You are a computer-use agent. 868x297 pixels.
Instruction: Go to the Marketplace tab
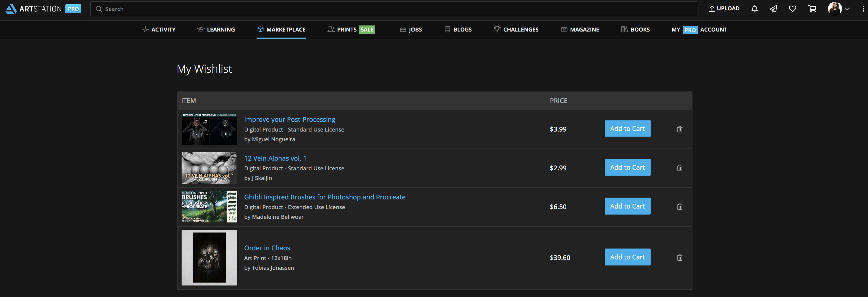(281, 30)
